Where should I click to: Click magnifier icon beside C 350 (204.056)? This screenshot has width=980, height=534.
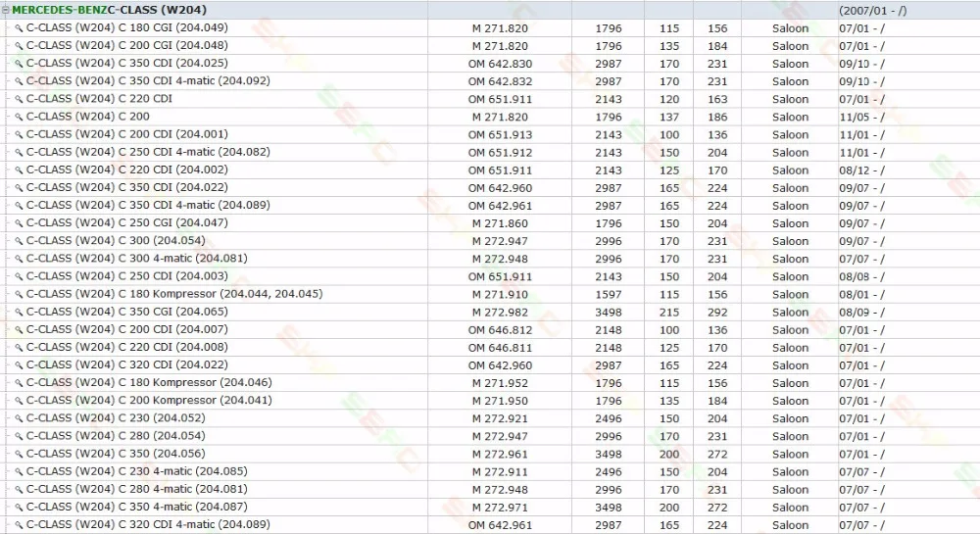[19, 454]
